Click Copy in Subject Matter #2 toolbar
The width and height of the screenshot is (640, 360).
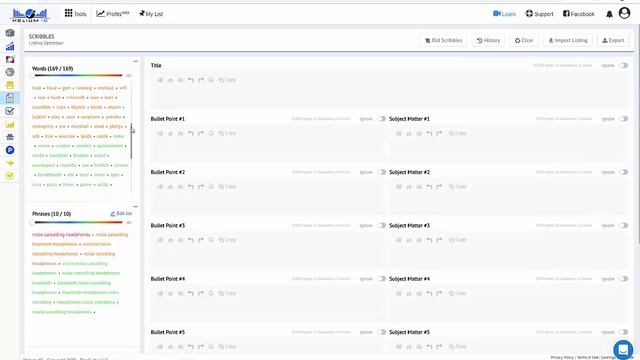point(458,187)
